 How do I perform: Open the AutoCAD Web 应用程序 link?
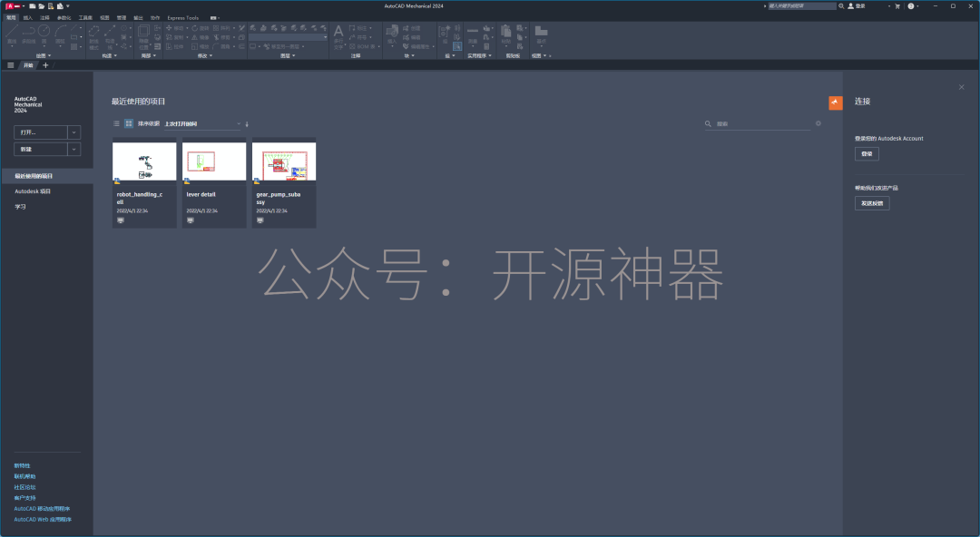pyautogui.click(x=43, y=520)
